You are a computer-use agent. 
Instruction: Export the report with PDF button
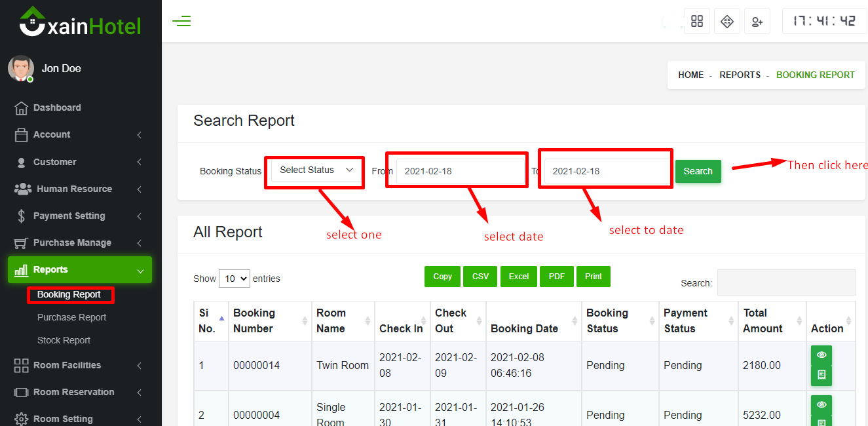click(557, 277)
